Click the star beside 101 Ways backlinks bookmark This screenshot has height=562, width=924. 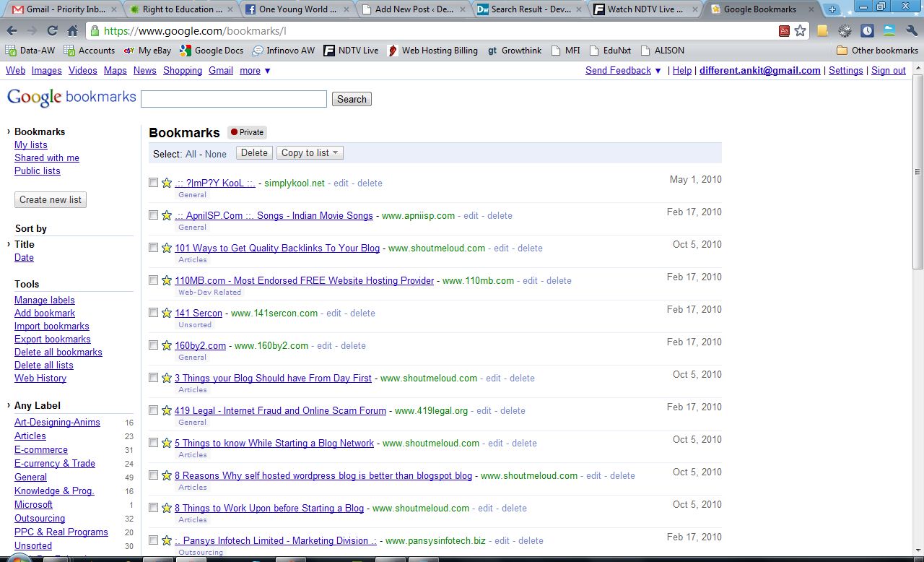tap(167, 248)
